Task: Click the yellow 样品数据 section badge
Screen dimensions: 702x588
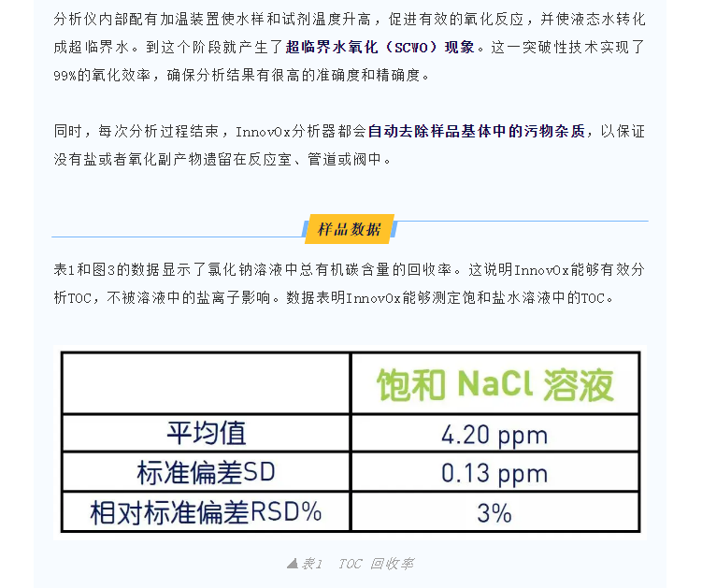Action: [350, 229]
